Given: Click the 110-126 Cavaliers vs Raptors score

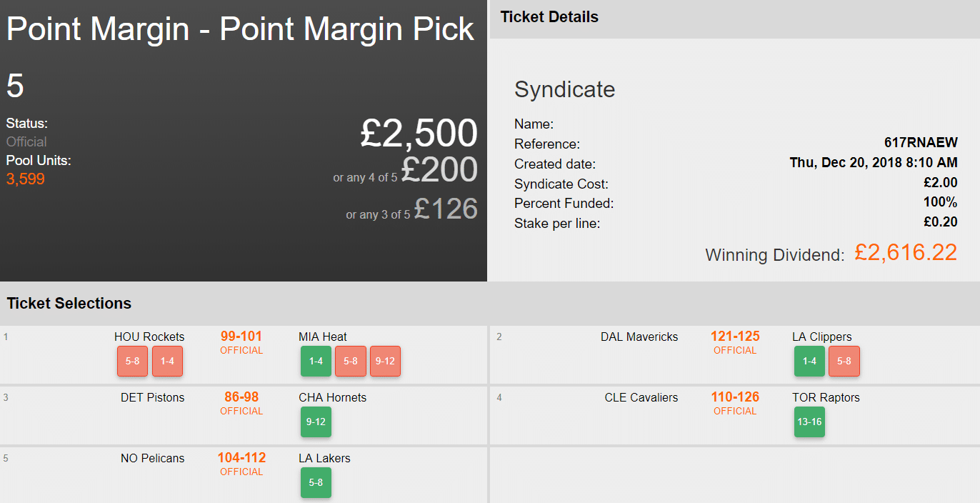Looking at the screenshot, I should pos(735,397).
